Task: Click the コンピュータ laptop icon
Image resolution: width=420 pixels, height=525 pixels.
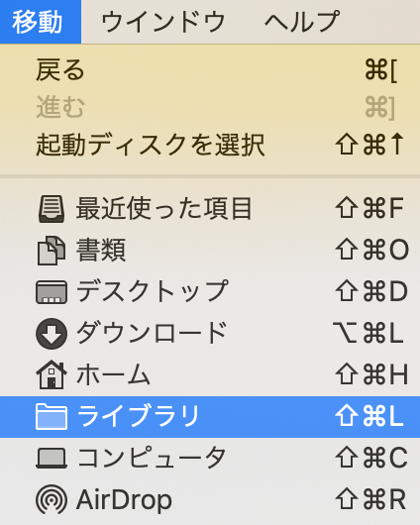Action: (52, 459)
